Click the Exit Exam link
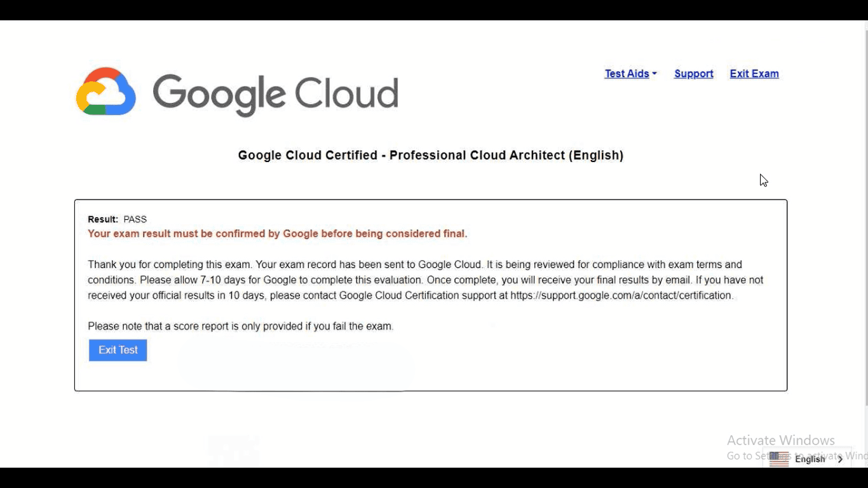The height and width of the screenshot is (488, 868). 754,74
